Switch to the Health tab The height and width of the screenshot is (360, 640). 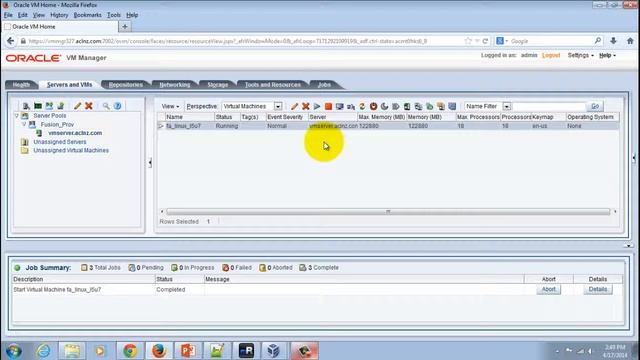pos(21,85)
